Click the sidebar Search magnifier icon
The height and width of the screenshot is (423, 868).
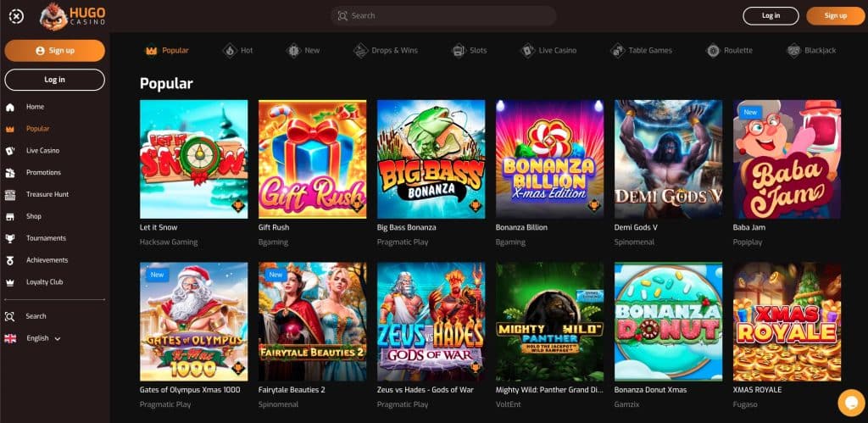pos(10,317)
